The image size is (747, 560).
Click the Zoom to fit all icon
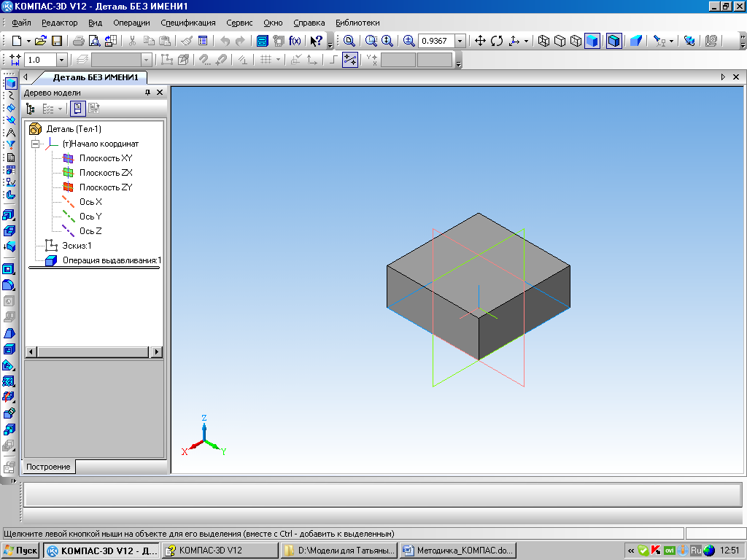click(349, 41)
